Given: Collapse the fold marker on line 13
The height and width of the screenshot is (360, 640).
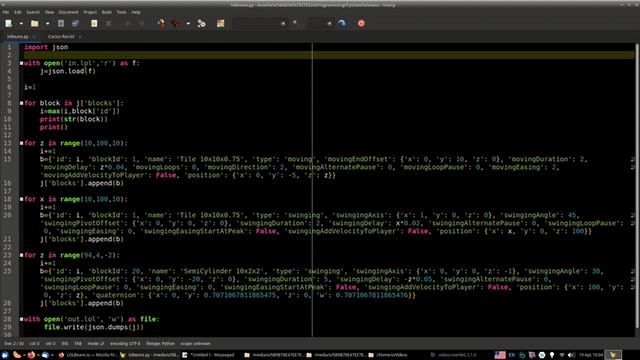Looking at the screenshot, I should (21, 143).
